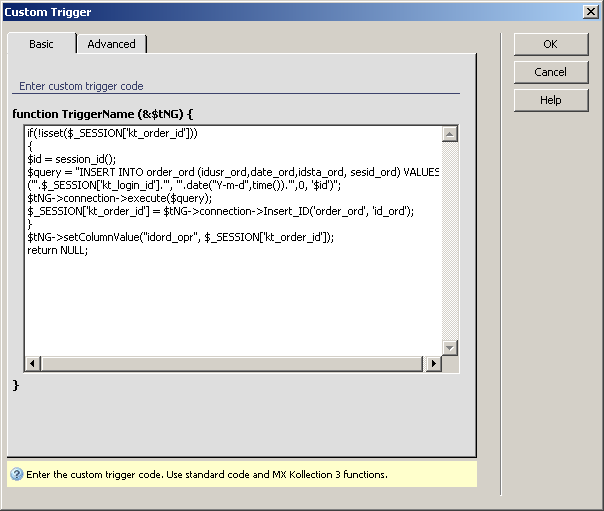Close the Custom Trigger dialog
The height and width of the screenshot is (511, 604).
tap(591, 12)
